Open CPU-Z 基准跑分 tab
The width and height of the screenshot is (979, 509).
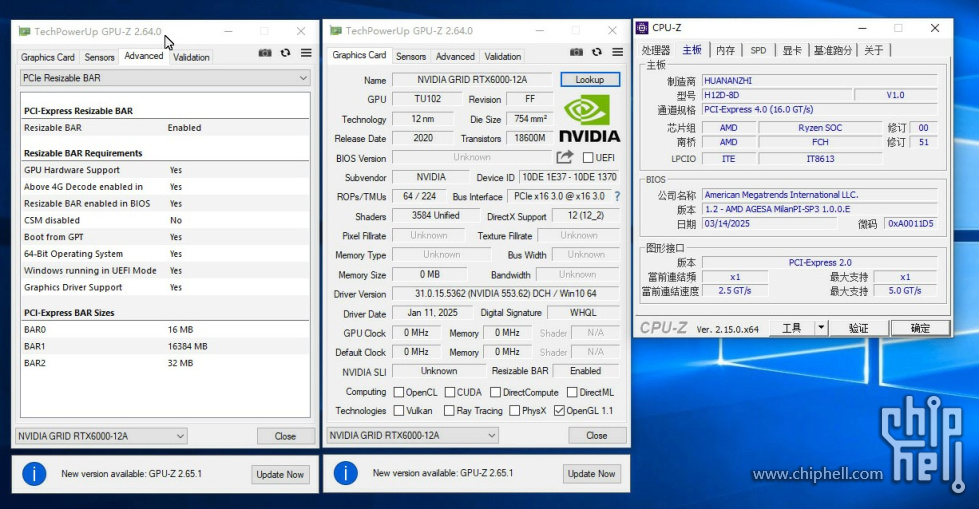tap(833, 50)
